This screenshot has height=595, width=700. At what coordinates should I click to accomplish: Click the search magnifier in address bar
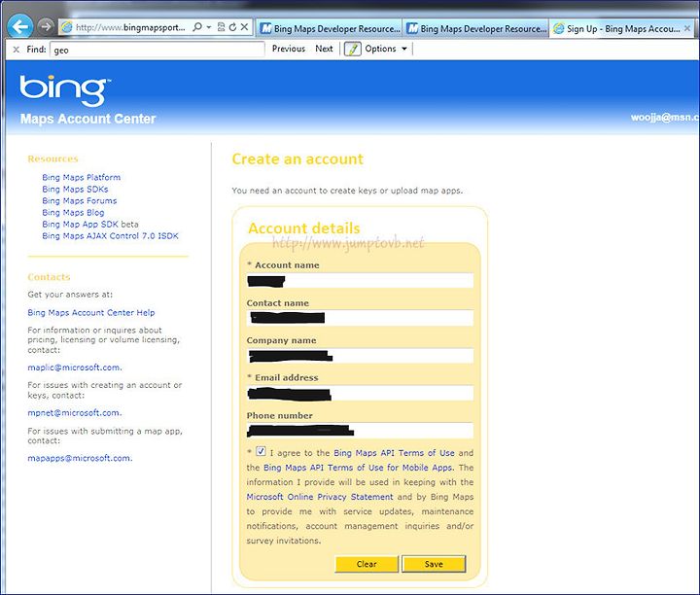(x=196, y=27)
